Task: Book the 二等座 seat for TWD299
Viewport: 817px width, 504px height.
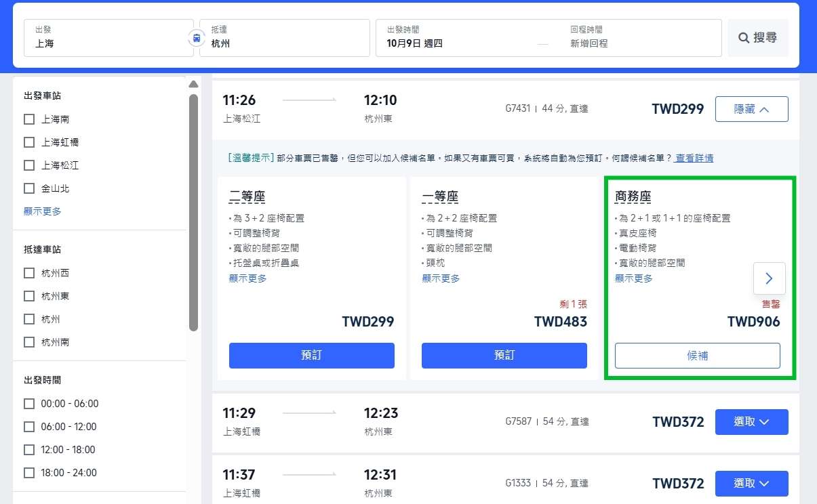Action: [x=311, y=356]
